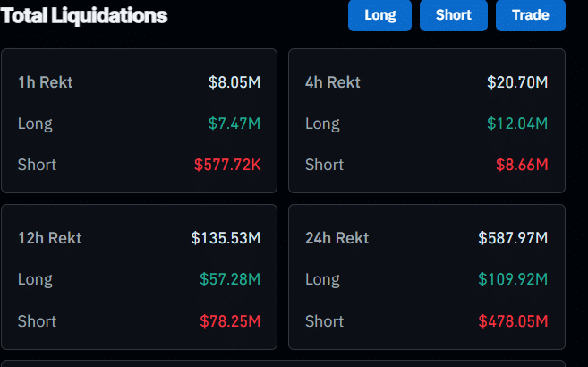Click the 1h Long value $7.47M
Screen dimensions: 588x367
pyautogui.click(x=234, y=124)
